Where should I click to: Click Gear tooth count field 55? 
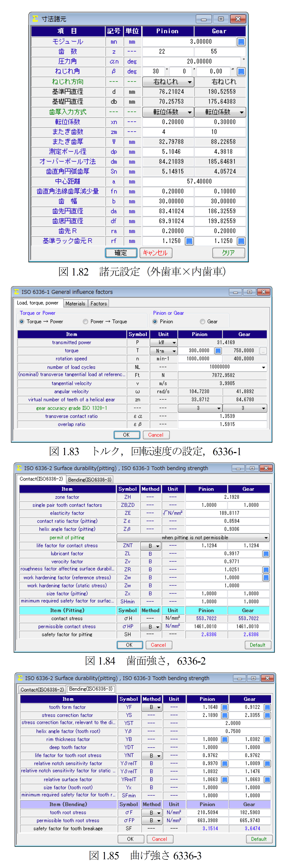220,51
